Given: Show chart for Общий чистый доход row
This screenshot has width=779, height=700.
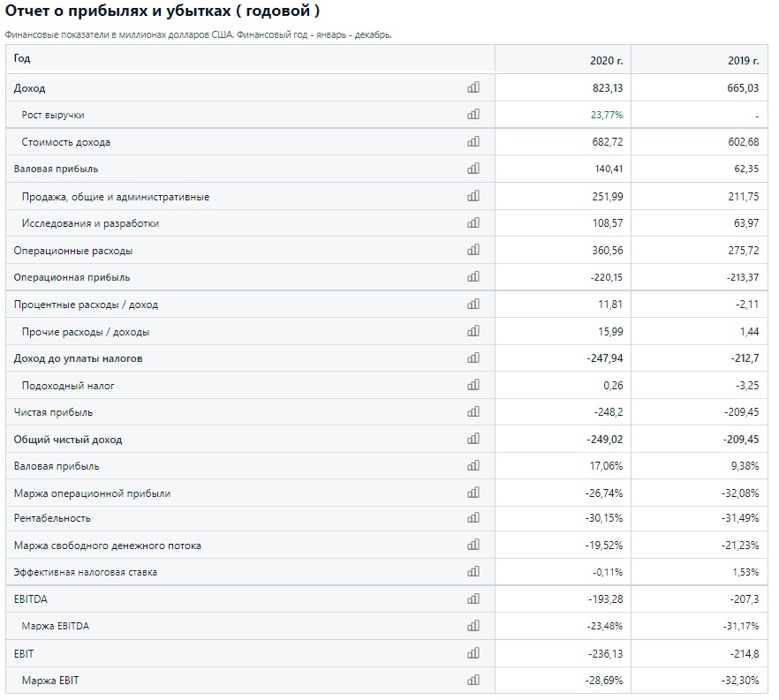Looking at the screenshot, I should pos(473,439).
